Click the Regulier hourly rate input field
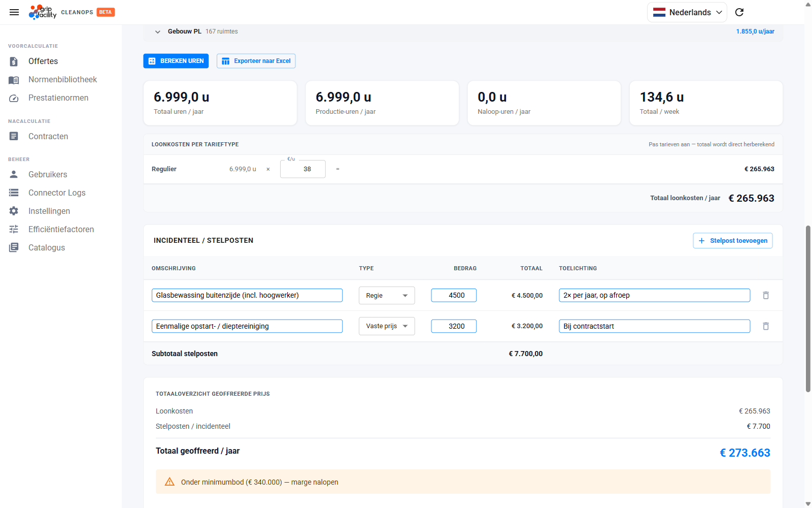812x508 pixels. point(303,169)
